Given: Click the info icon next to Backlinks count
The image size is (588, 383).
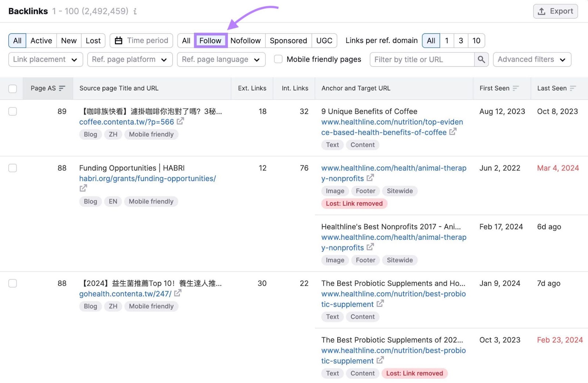Looking at the screenshot, I should pos(135,11).
